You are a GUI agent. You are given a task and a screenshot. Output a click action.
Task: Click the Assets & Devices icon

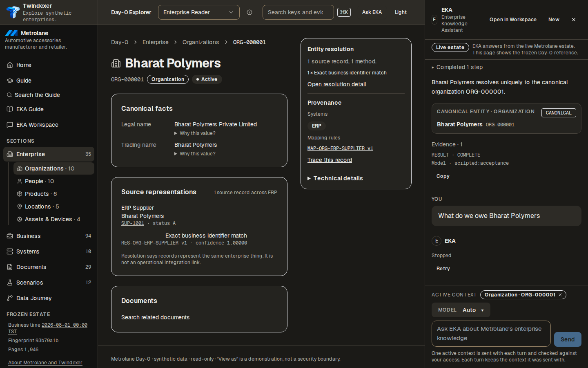(20, 219)
